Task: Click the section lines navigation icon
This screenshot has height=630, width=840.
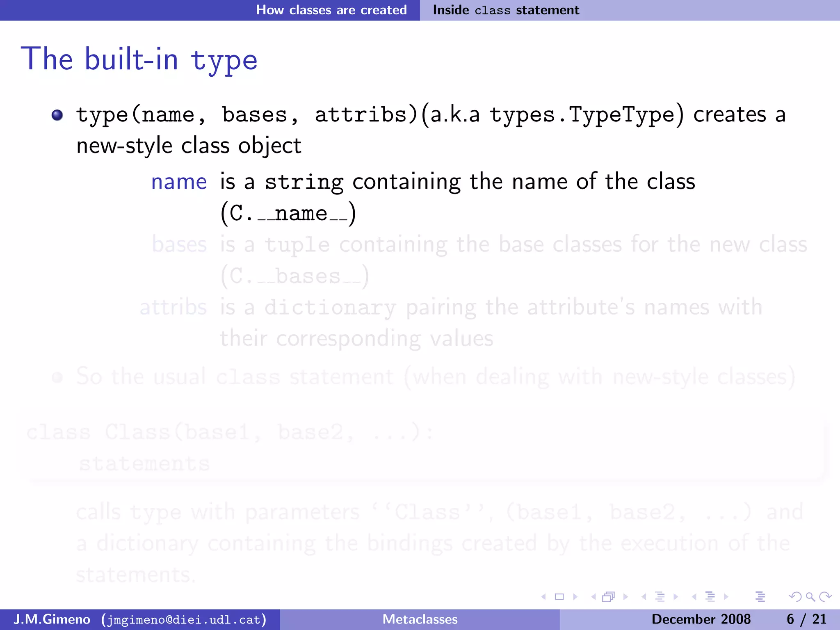Action: [x=710, y=597]
